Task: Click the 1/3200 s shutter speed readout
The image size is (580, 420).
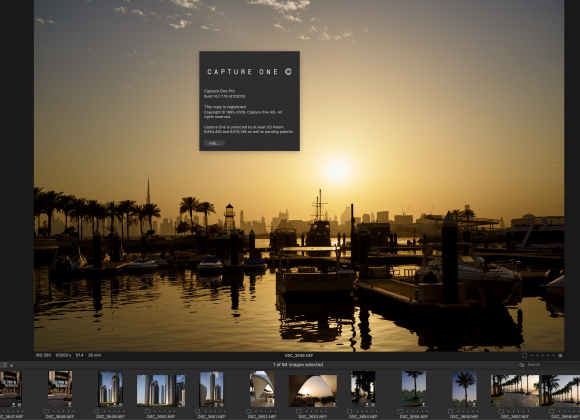Action: [x=63, y=355]
